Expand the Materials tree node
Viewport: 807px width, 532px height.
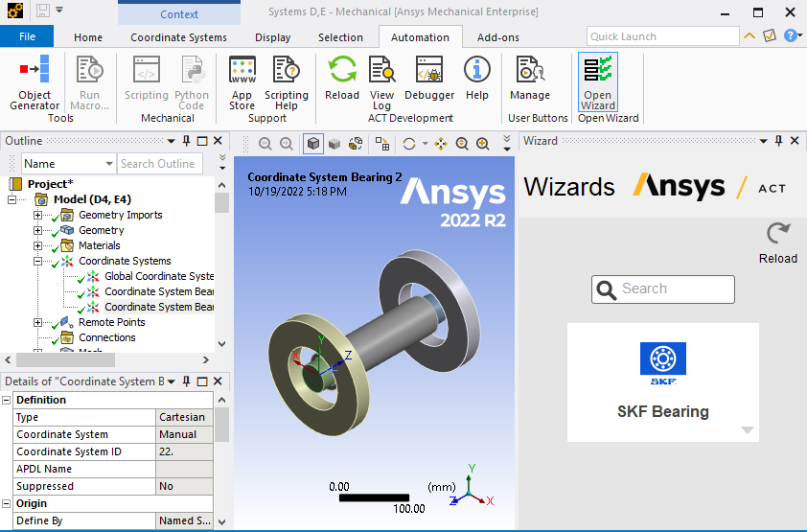[37, 246]
